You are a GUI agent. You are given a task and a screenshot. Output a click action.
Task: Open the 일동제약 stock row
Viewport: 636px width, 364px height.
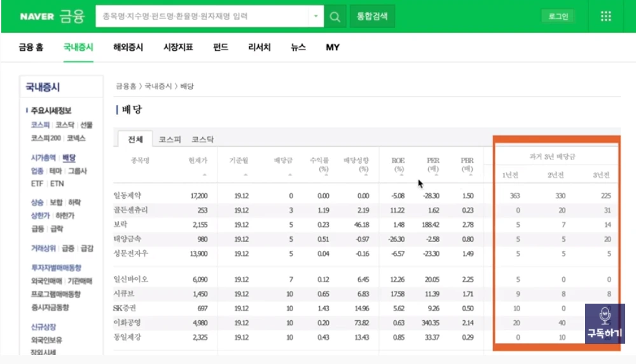coord(127,196)
